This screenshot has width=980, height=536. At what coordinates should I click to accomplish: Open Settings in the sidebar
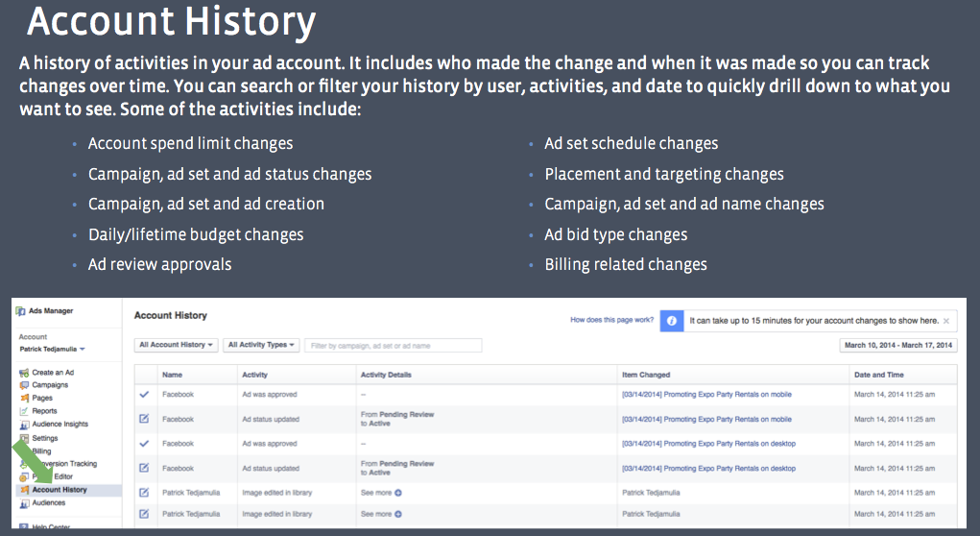[38, 438]
